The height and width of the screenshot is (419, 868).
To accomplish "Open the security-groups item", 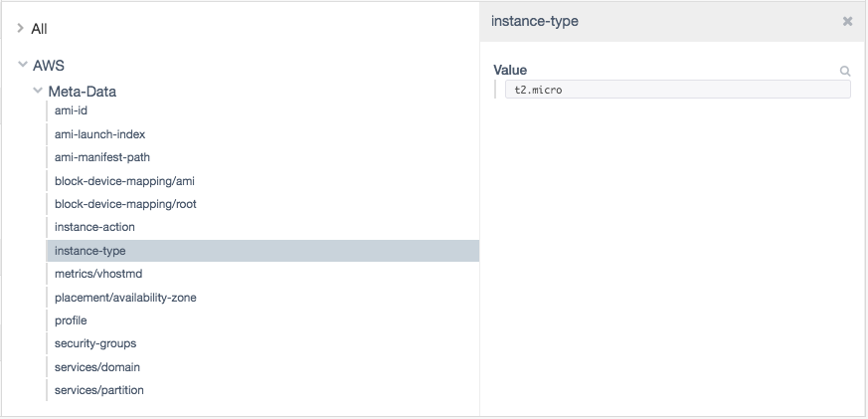I will 262,343.
